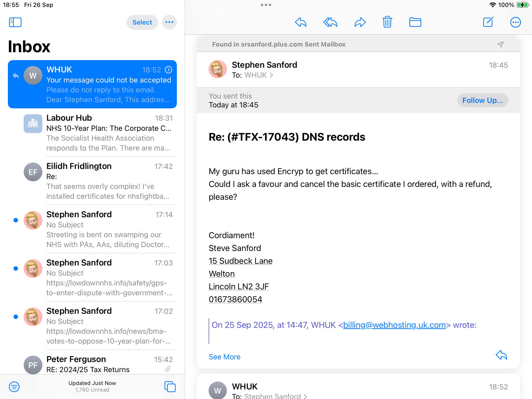Expand thread chevron on WHUK message
Viewport: 532px width, 399px height.
[x=168, y=70]
